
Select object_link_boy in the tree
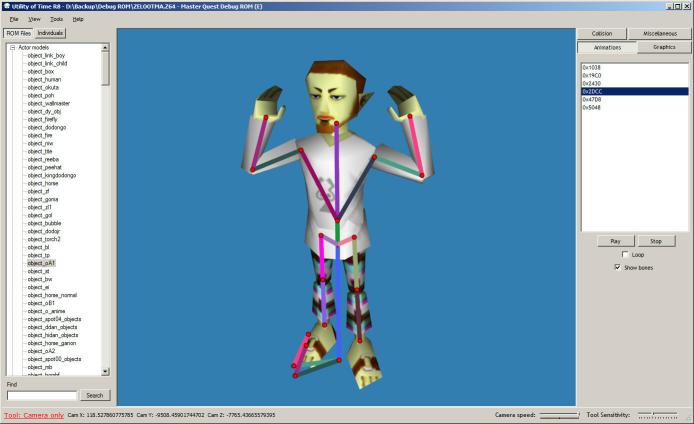point(46,56)
